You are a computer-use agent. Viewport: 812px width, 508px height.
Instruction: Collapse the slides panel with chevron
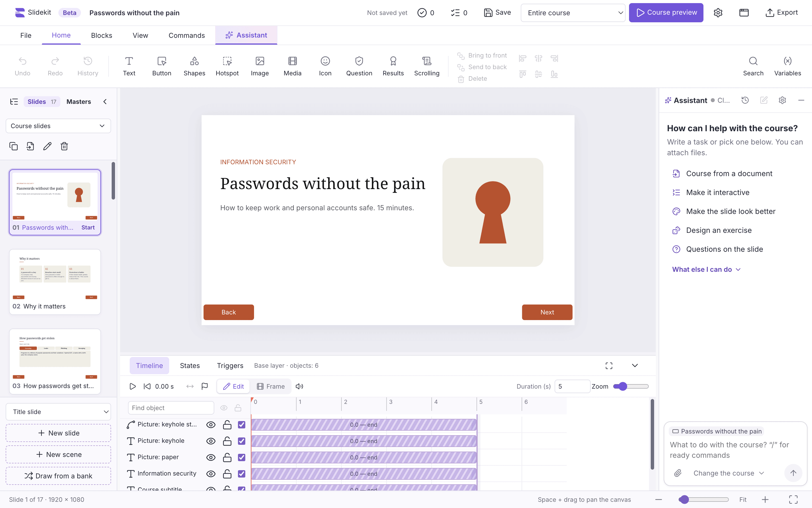click(105, 102)
